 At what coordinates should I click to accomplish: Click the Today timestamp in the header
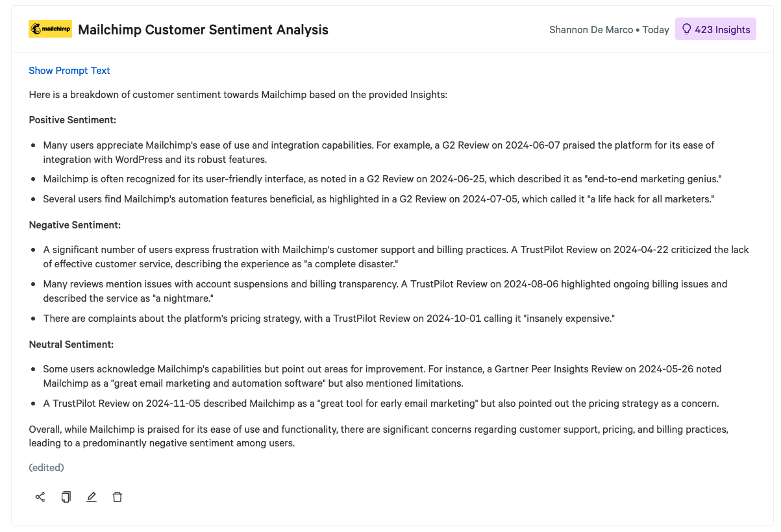coord(656,30)
